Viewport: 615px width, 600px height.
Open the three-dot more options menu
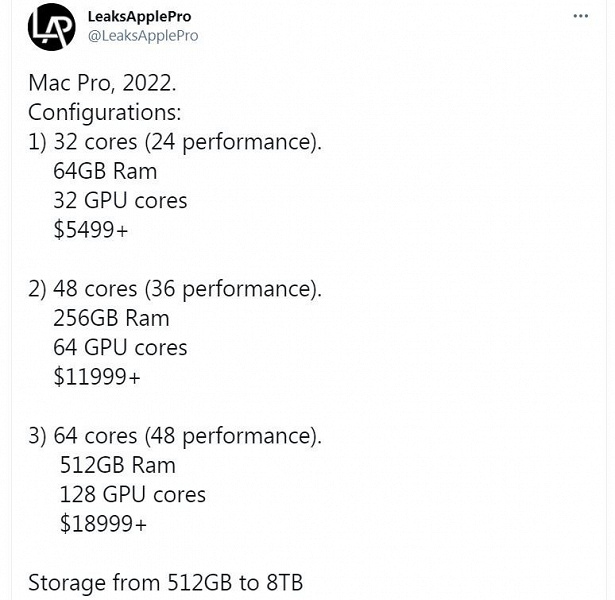click(x=581, y=17)
